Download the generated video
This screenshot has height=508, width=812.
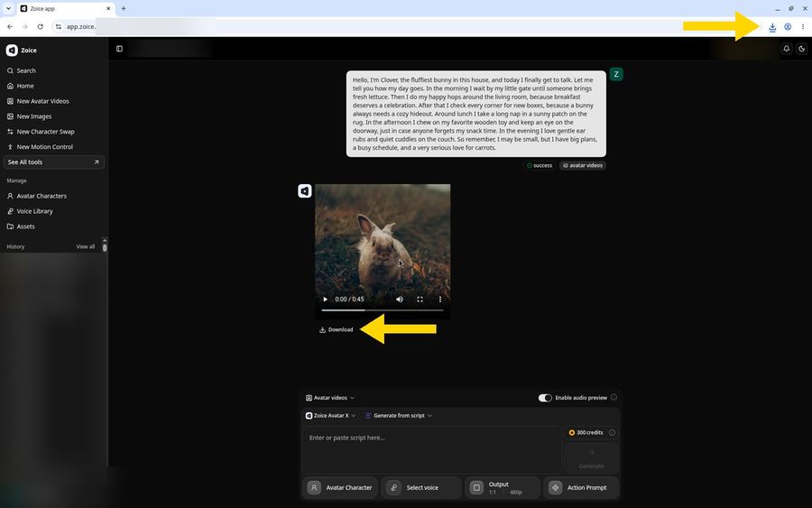(337, 330)
